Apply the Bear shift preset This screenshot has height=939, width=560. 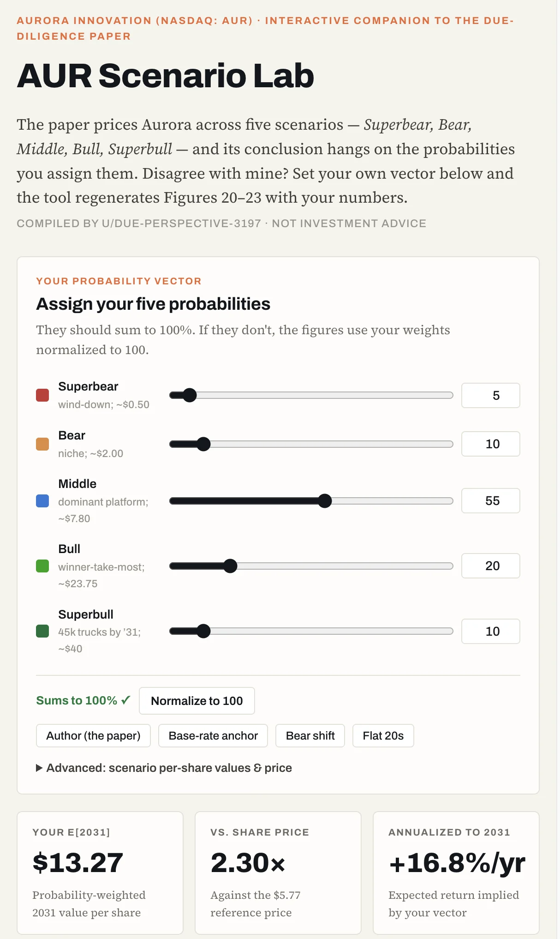tap(310, 735)
